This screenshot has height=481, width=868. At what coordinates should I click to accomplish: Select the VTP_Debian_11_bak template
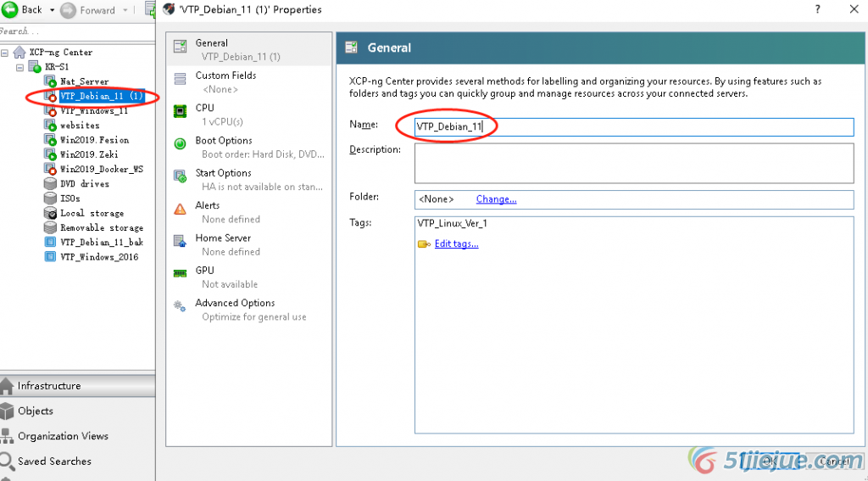(x=101, y=243)
